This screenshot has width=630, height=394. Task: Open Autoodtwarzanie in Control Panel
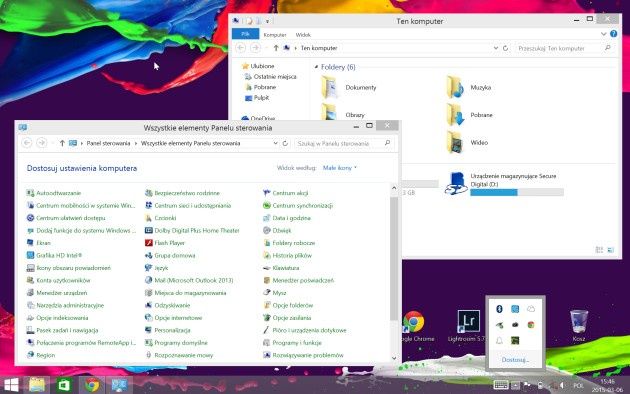tap(54, 193)
